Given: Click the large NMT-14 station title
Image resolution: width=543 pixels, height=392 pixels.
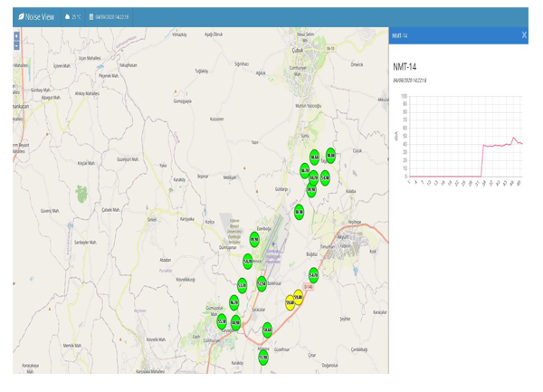Looking at the screenshot, I should click(x=405, y=67).
